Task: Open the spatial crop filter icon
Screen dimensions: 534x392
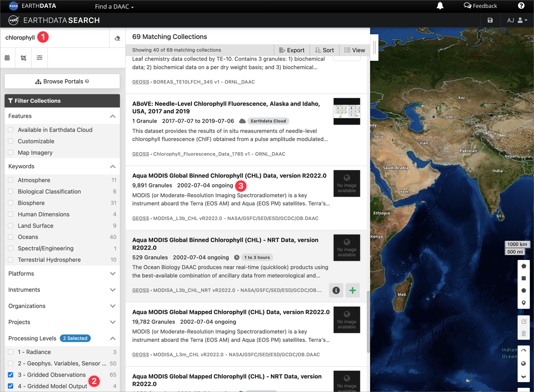Action: (23, 58)
